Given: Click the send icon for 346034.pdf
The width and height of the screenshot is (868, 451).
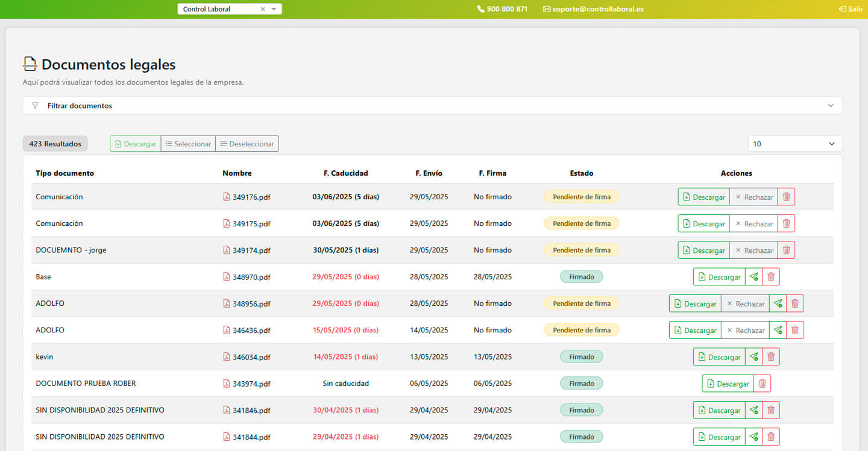Looking at the screenshot, I should 753,357.
